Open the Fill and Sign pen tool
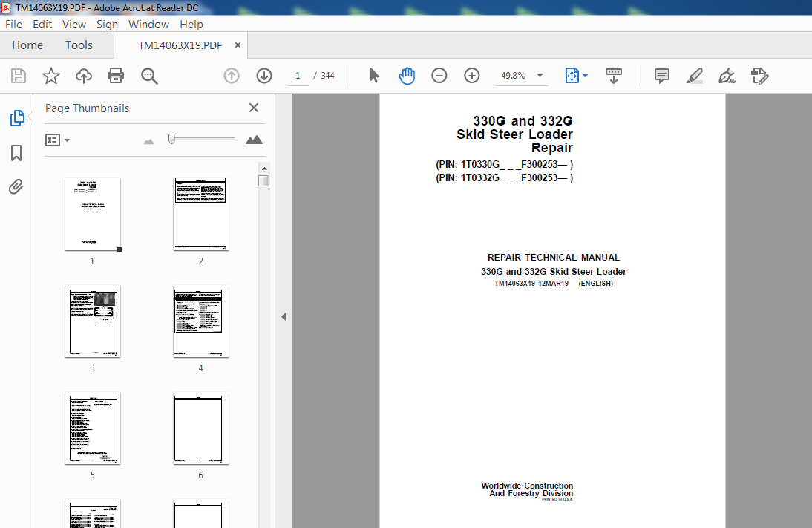Viewport: 812px width, 528px height. click(x=727, y=76)
